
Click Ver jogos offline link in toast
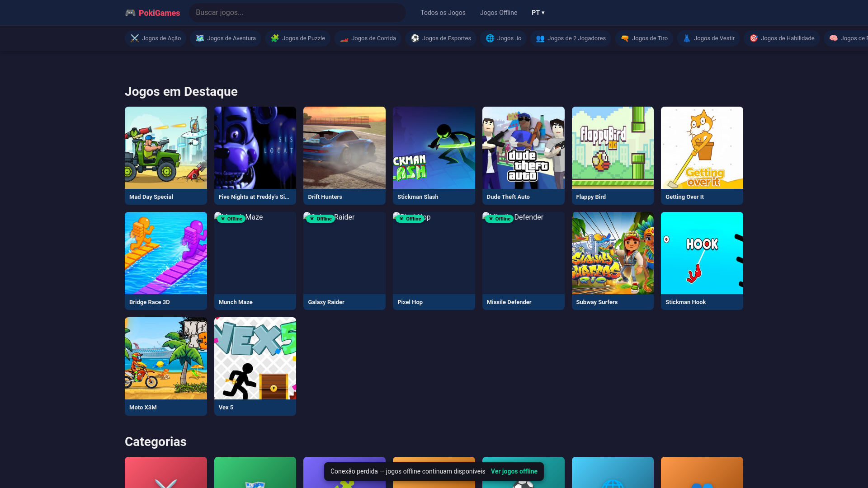[514, 471]
